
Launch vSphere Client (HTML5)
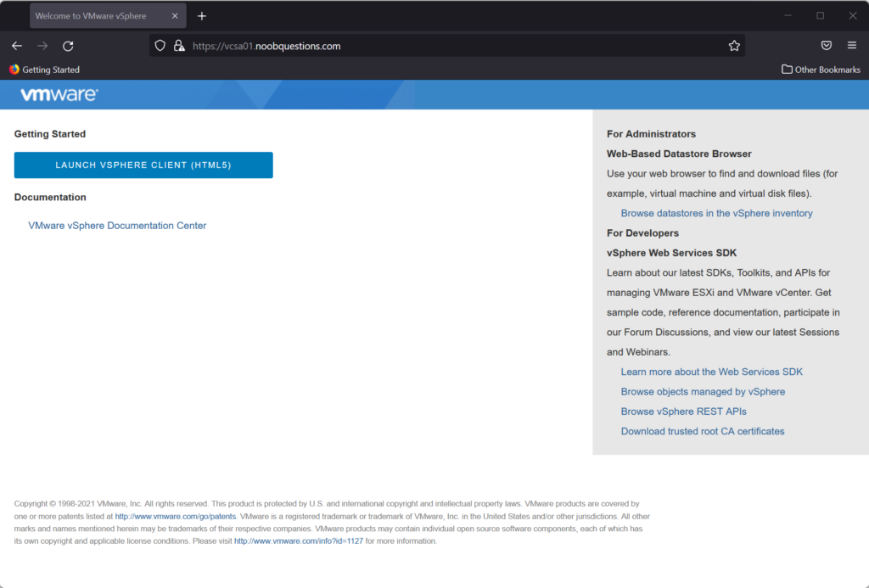click(143, 165)
